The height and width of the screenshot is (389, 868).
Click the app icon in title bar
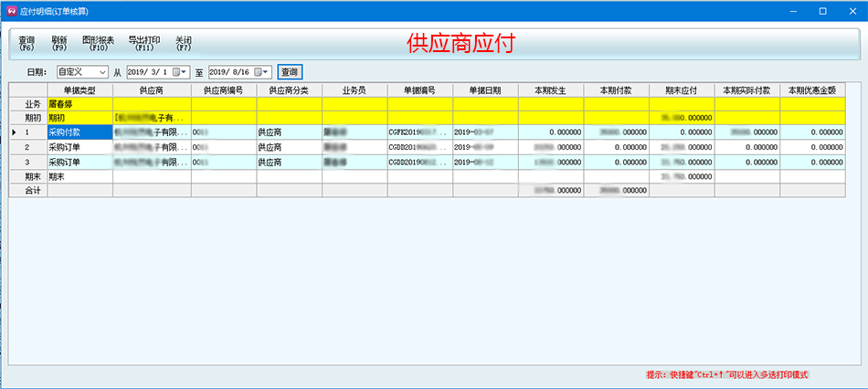tap(10, 10)
